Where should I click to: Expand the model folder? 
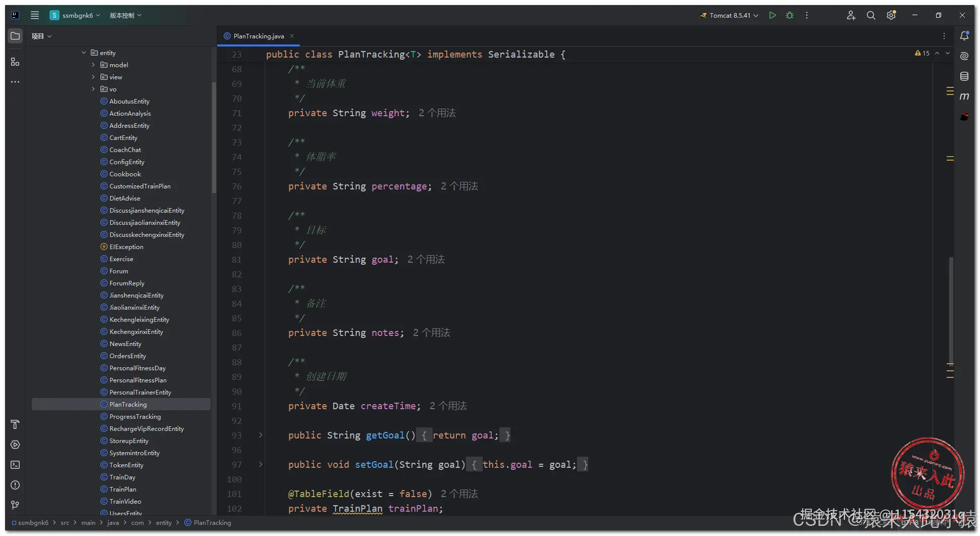click(x=93, y=65)
